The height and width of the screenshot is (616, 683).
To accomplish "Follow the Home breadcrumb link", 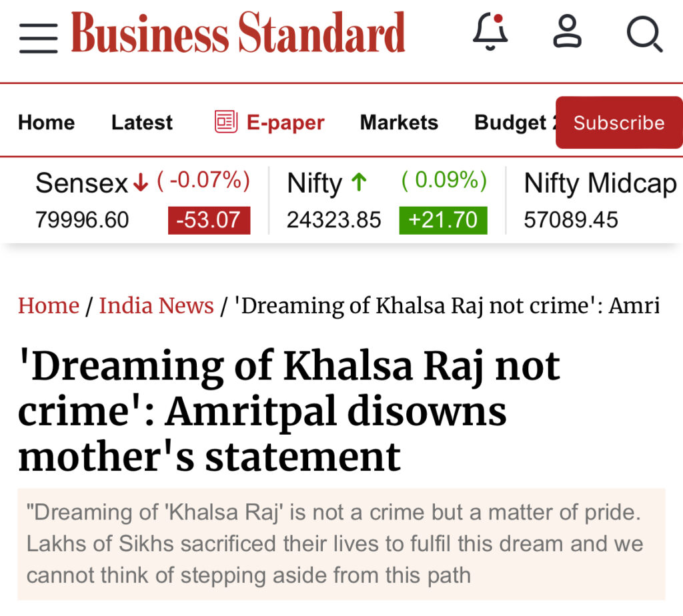I will [49, 305].
